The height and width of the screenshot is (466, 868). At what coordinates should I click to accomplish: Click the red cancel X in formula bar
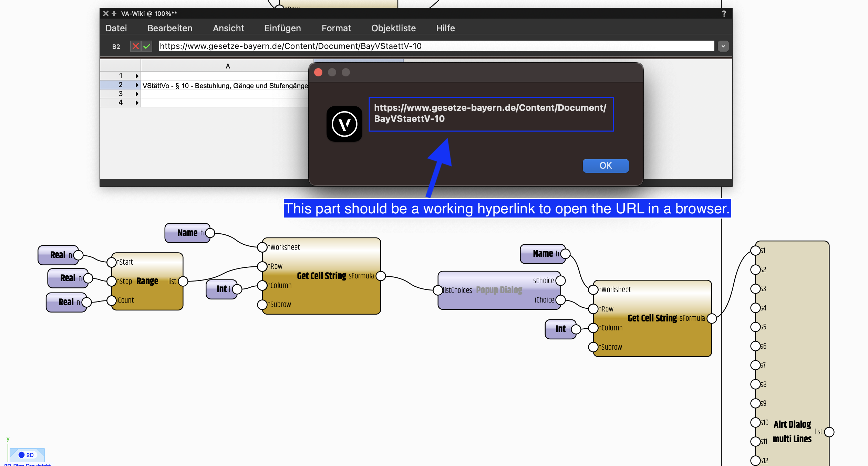pos(136,46)
